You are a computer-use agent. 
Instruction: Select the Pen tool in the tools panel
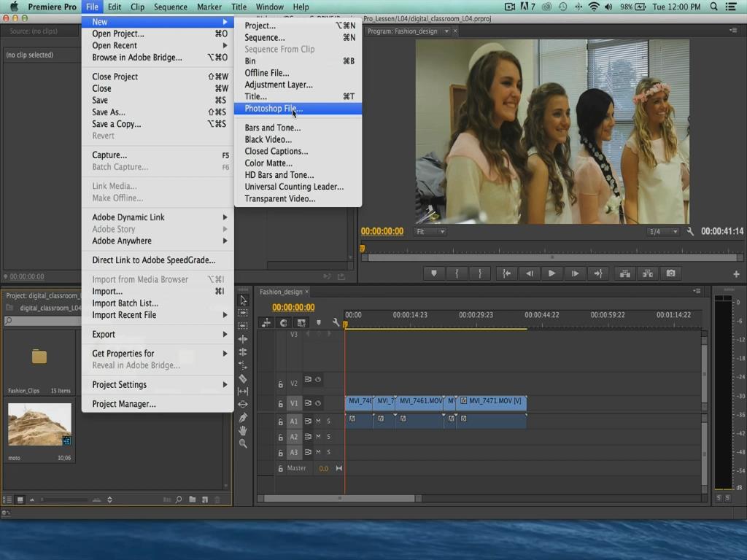[243, 418]
